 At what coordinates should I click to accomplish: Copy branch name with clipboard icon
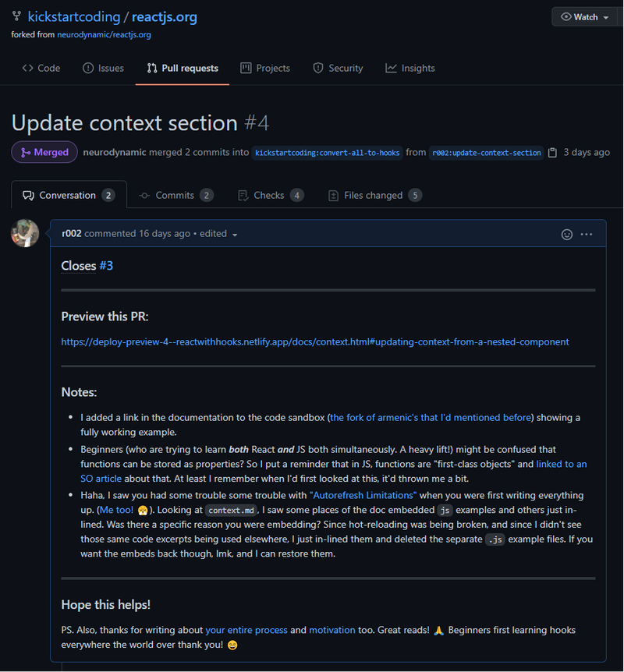(x=552, y=153)
